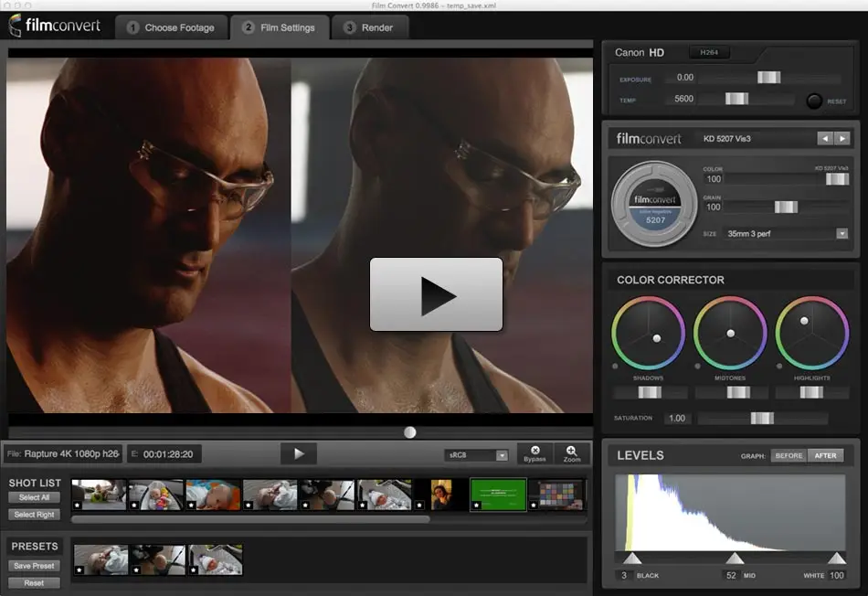This screenshot has width=868, height=596.
Task: Click the Exposure value 0.00 field
Action: coord(681,78)
